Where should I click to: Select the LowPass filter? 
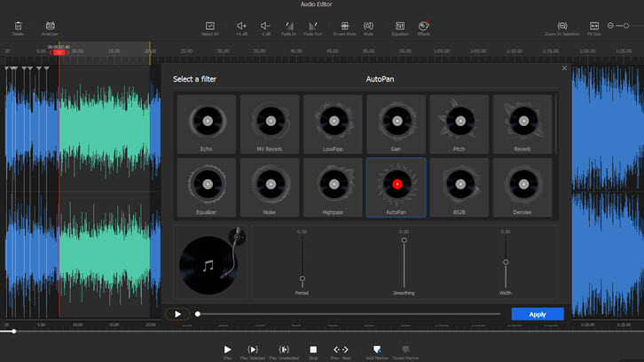point(333,121)
